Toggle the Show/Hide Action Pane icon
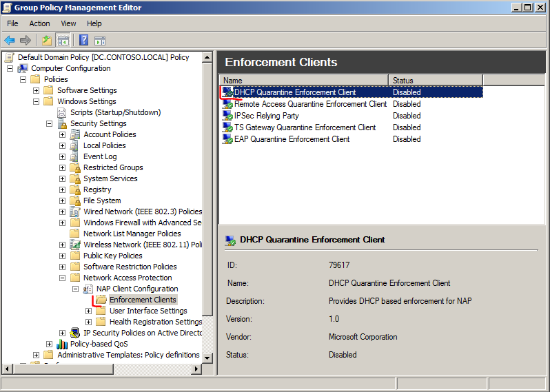Image resolution: width=550 pixels, height=392 pixels. tap(100, 41)
